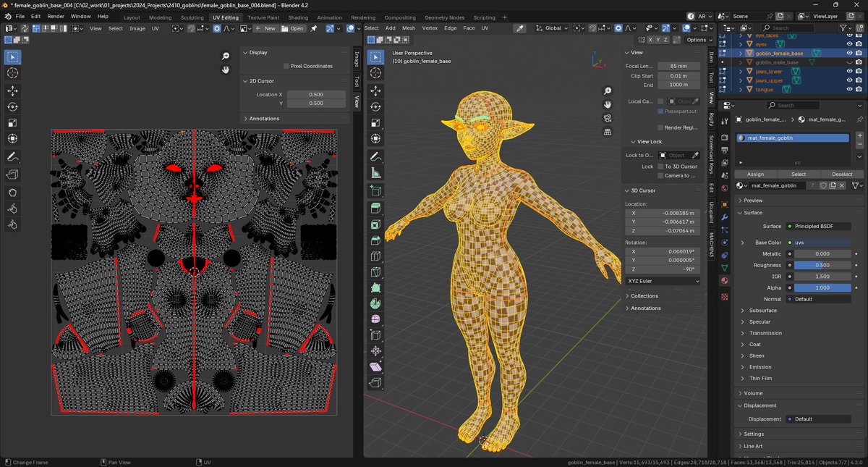Screen dimensions: 868x467
Task: Enable Lock Camera to View checkbox
Action: tap(660, 175)
